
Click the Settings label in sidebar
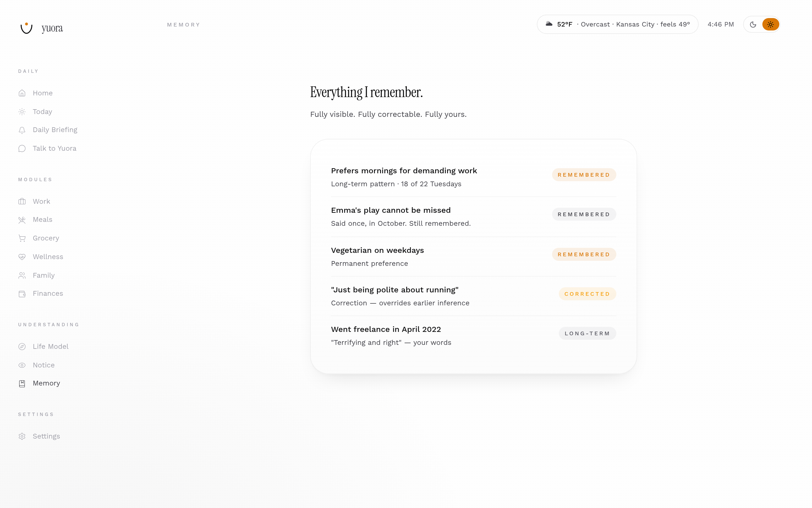pos(46,436)
